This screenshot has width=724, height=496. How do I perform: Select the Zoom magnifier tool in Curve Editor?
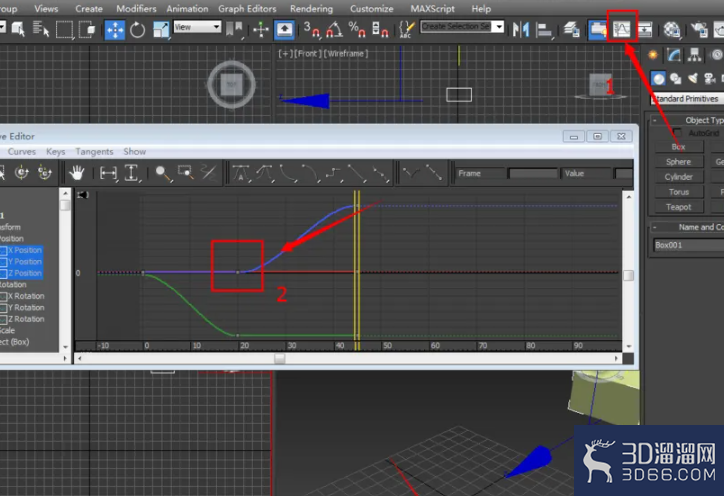pos(162,173)
